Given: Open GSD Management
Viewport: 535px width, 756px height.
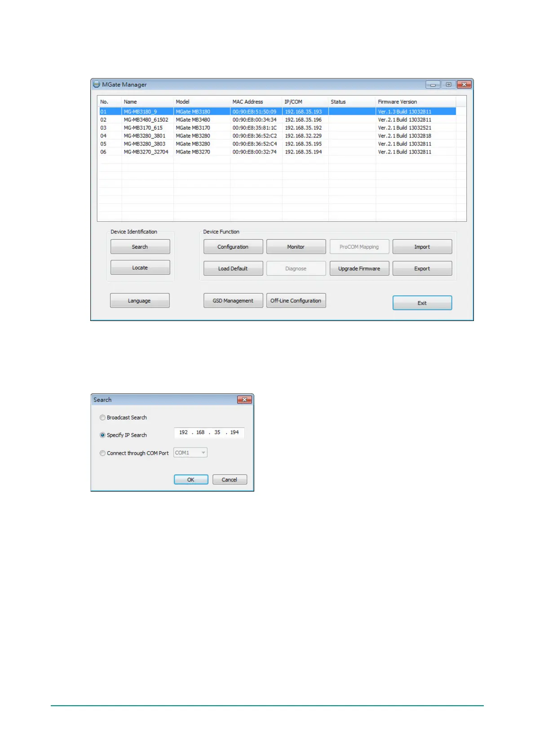Looking at the screenshot, I should (x=233, y=301).
